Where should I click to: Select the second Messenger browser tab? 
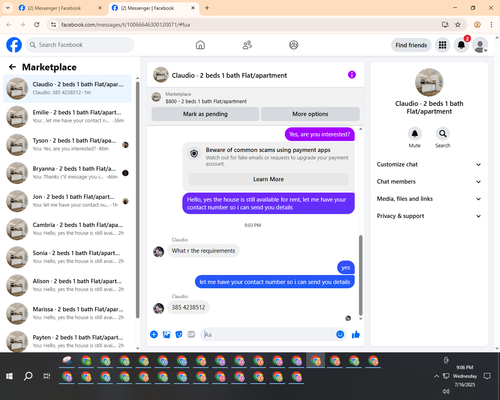coord(153,8)
